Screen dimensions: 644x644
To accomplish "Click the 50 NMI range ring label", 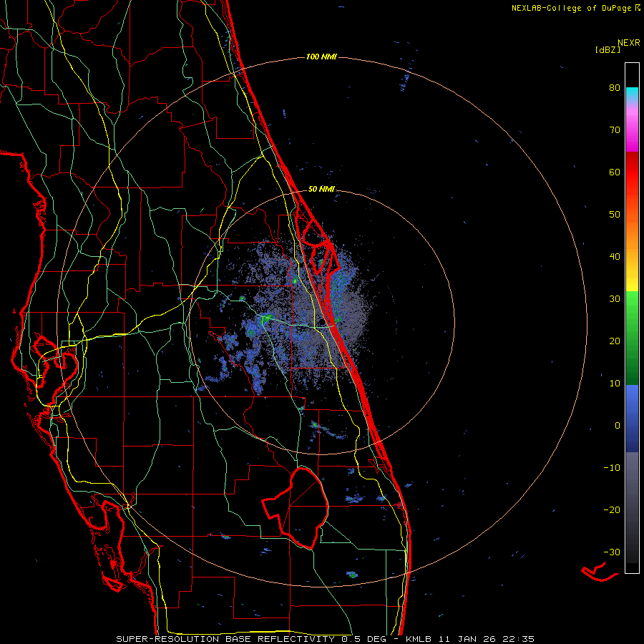I will 321,189.
